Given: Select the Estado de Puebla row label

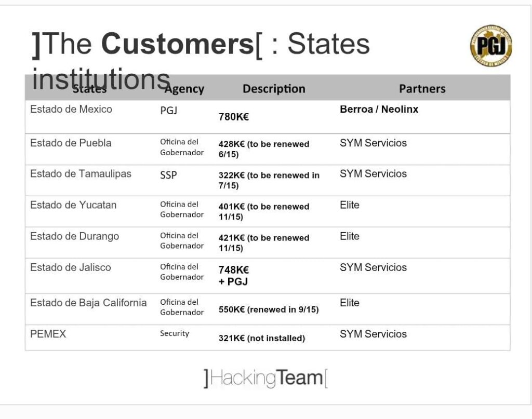Looking at the screenshot, I should pyautogui.click(x=71, y=143).
